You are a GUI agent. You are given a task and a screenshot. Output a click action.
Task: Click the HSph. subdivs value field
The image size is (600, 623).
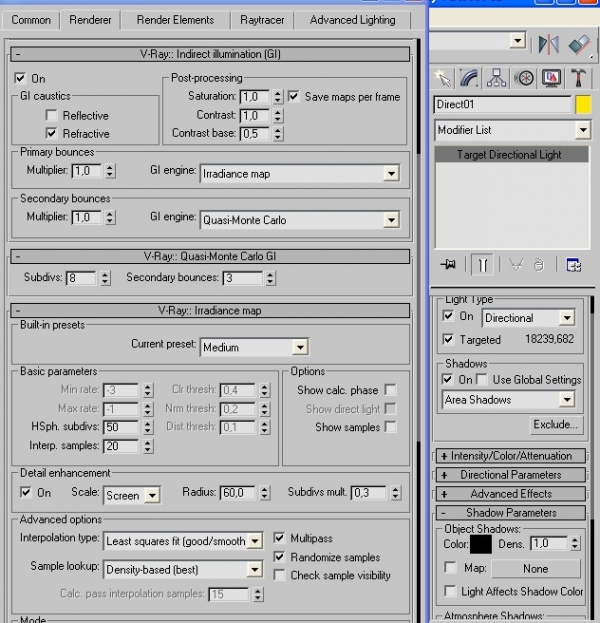point(121,427)
